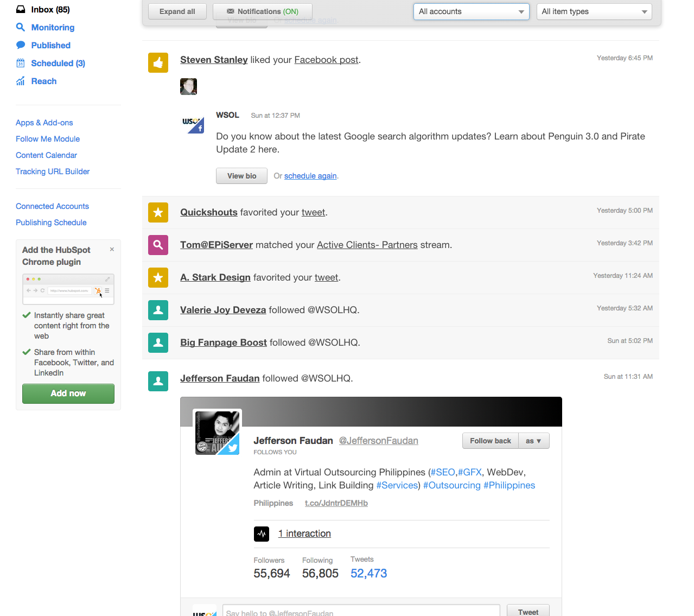
Task: Open Content Calendar link
Action: pyautogui.click(x=46, y=155)
